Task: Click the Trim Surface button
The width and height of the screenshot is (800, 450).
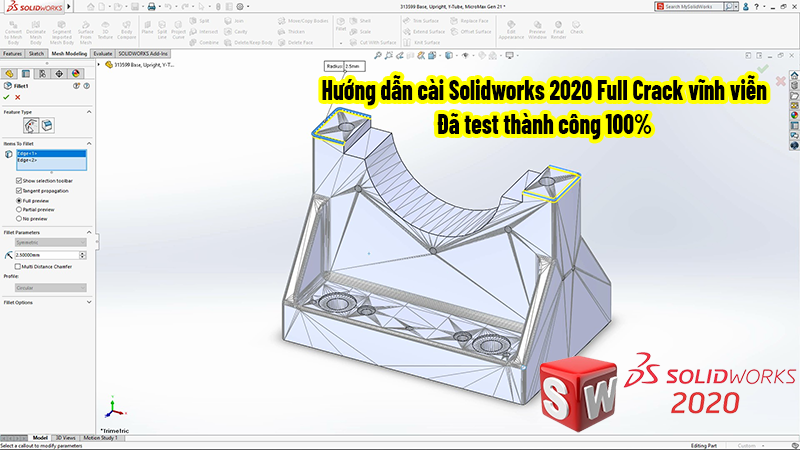Action: 421,21
